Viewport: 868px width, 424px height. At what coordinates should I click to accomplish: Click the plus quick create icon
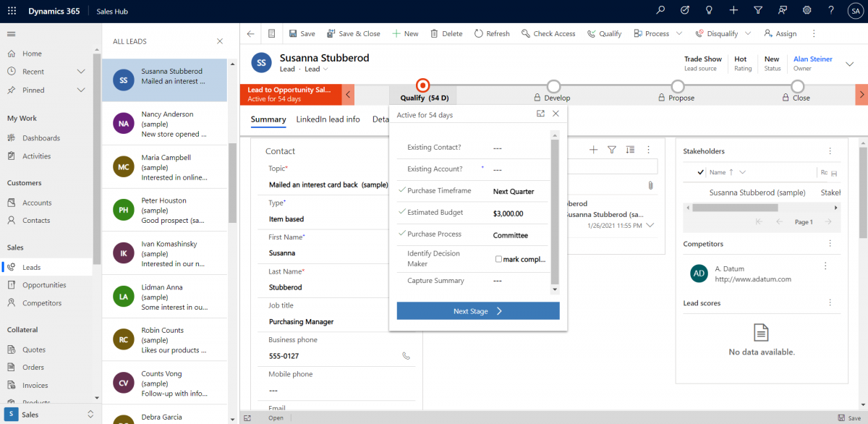pos(733,10)
